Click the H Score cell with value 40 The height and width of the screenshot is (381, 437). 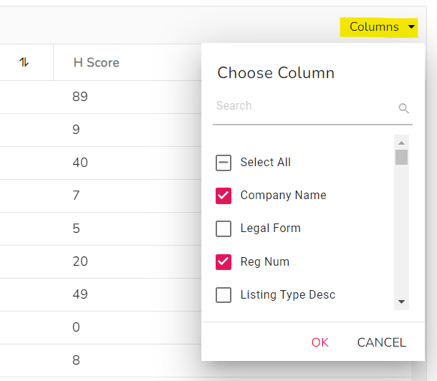coord(80,163)
